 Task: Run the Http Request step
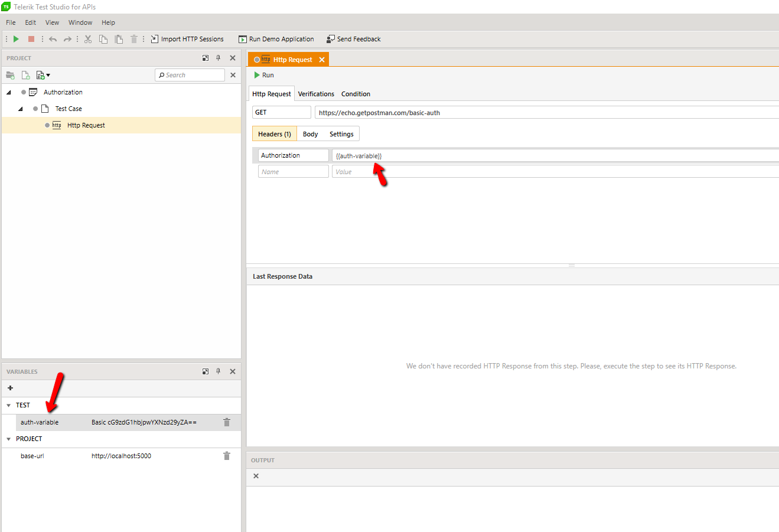tap(264, 75)
